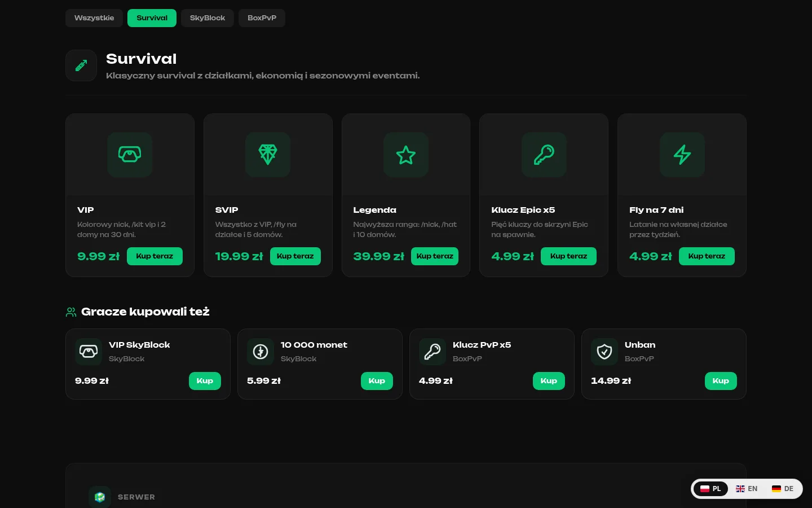Screen dimensions: 812x508
Task: Click the Fly na 7 dni title
Action: coord(656,210)
